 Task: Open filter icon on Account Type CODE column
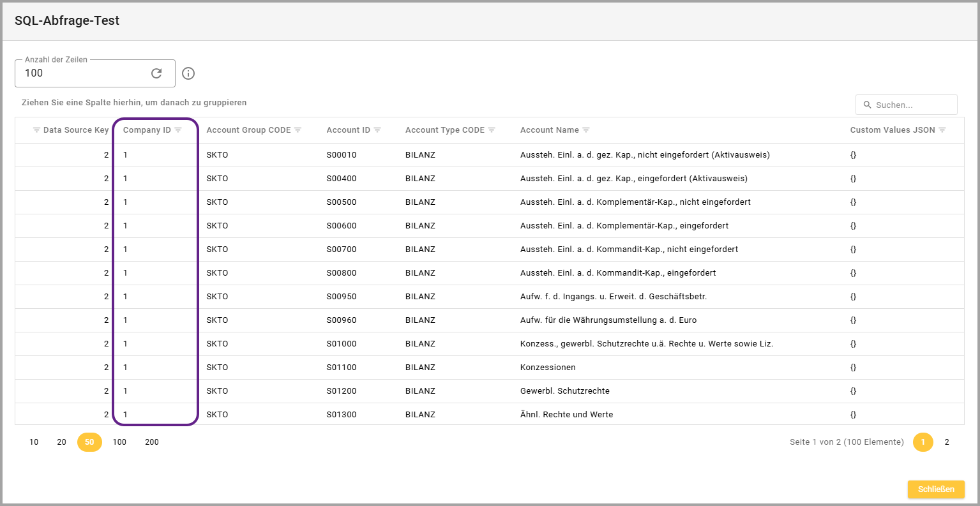492,130
